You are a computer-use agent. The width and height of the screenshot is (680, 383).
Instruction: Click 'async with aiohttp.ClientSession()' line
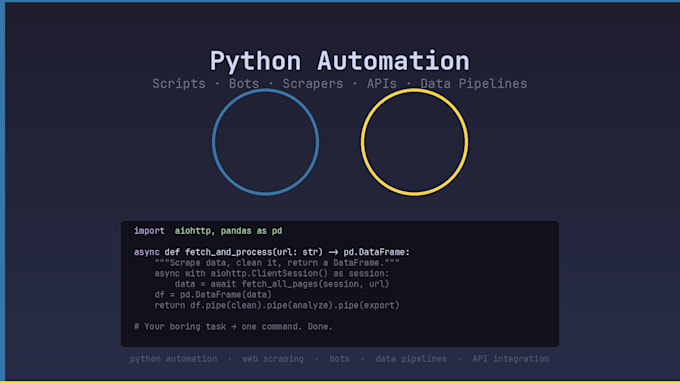(x=271, y=273)
